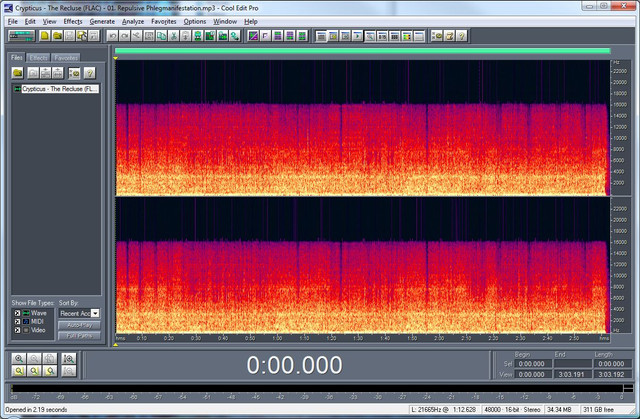640x419 pixels.
Task: Open the Analyze menu
Action: pos(133,21)
